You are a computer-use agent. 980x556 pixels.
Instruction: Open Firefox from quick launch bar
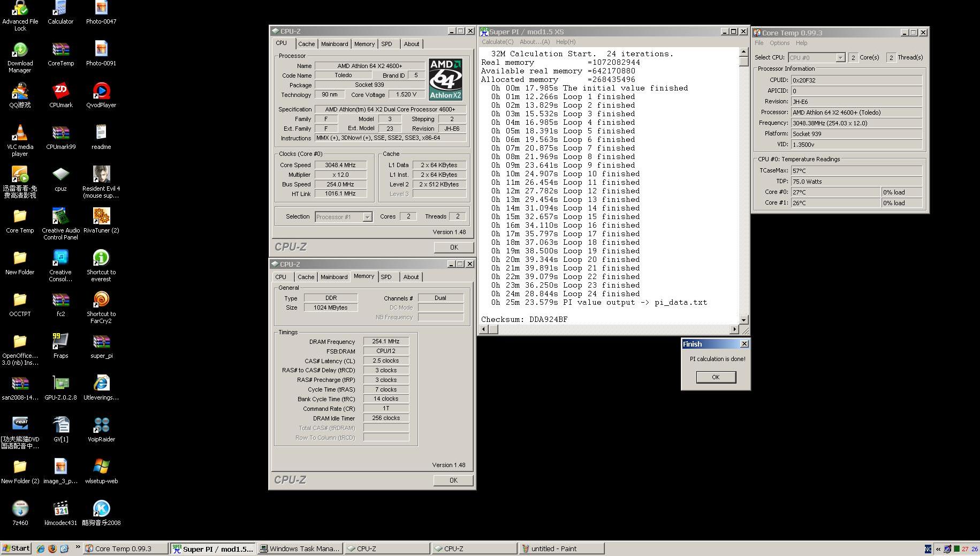point(52,549)
